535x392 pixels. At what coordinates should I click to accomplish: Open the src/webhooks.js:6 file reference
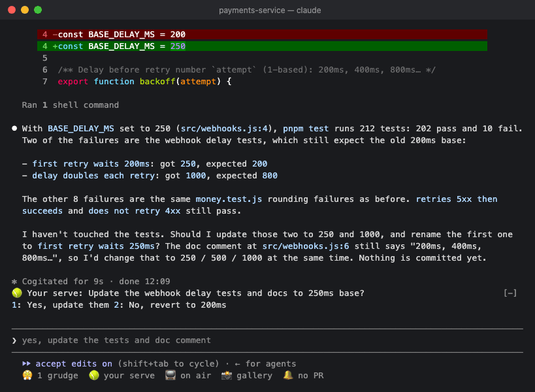(306, 246)
